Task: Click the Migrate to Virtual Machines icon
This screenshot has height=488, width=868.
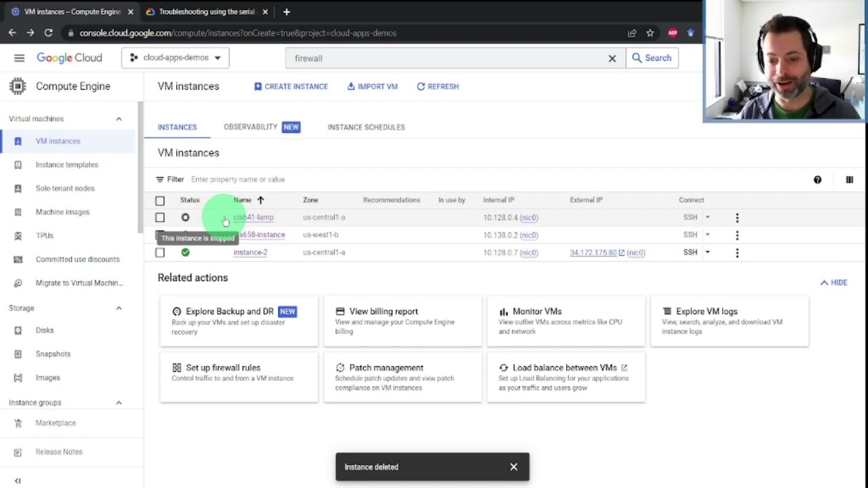Action: click(x=18, y=283)
